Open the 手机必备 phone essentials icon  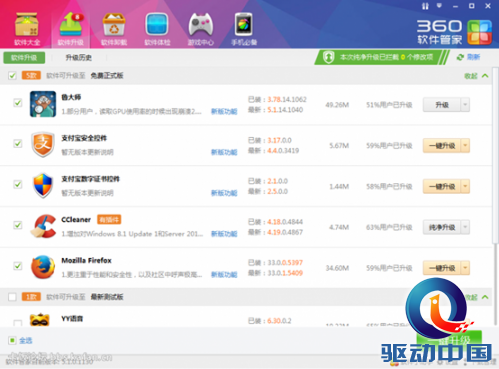point(244,29)
